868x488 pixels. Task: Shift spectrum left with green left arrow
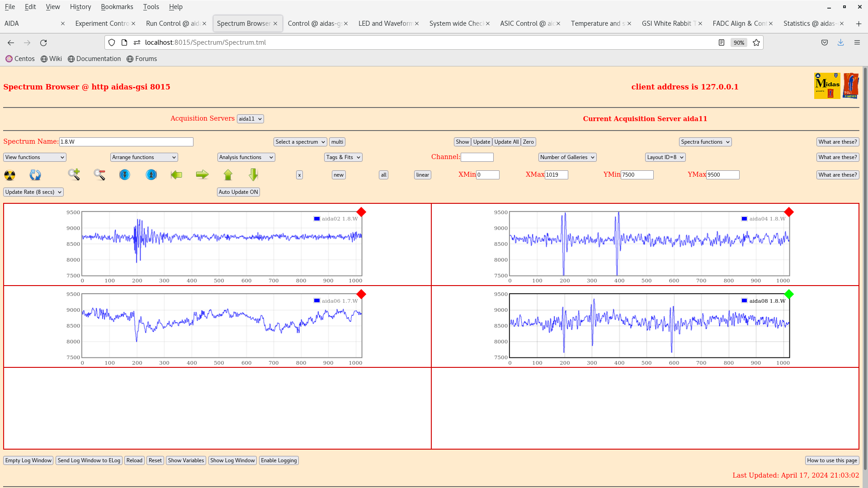tap(176, 175)
